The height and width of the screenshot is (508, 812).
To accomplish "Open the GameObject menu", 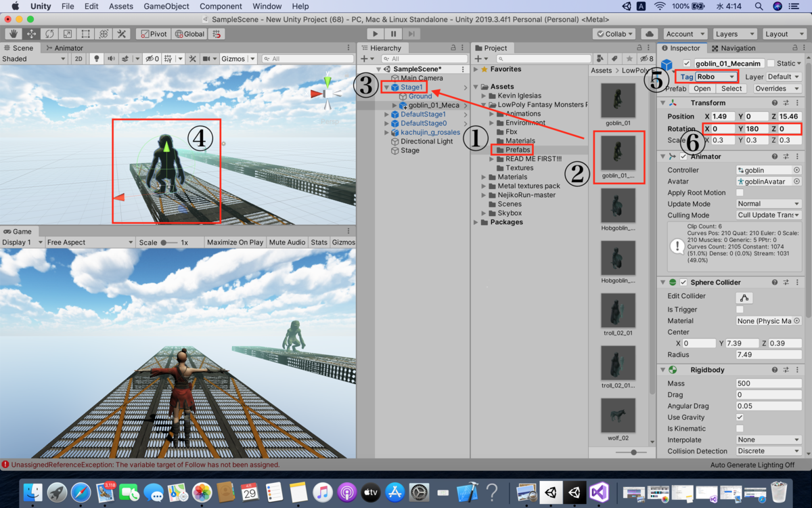I will pyautogui.click(x=166, y=6).
